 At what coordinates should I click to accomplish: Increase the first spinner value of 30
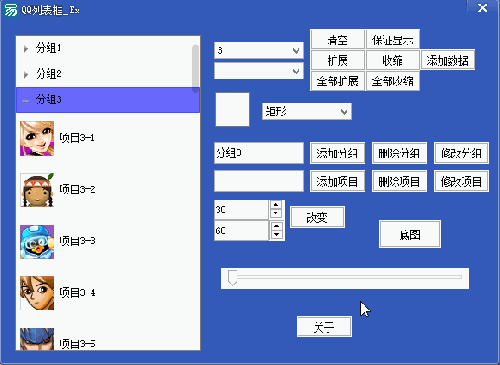276,205
